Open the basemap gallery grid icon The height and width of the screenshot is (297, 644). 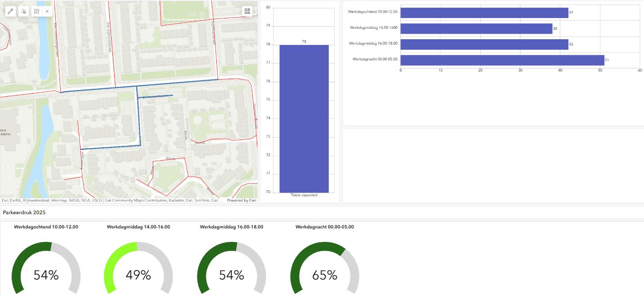tap(247, 11)
